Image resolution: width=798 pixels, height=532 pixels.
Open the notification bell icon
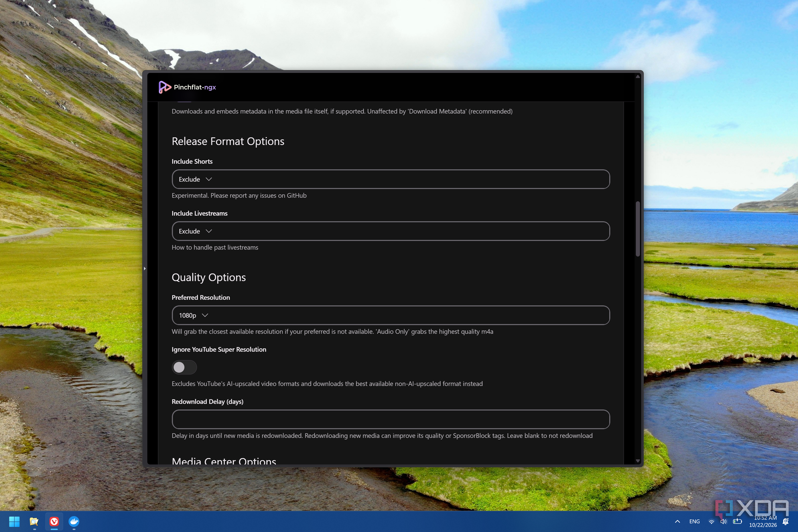(786, 522)
